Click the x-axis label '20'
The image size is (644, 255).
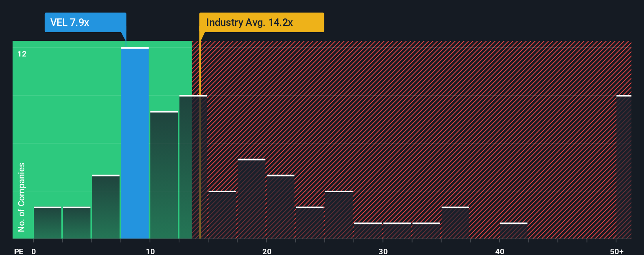click(267, 251)
